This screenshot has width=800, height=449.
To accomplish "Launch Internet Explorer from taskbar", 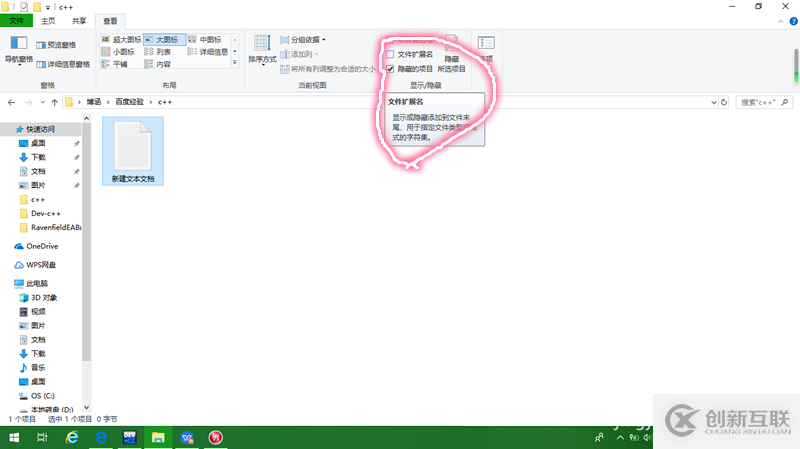I will (72, 437).
